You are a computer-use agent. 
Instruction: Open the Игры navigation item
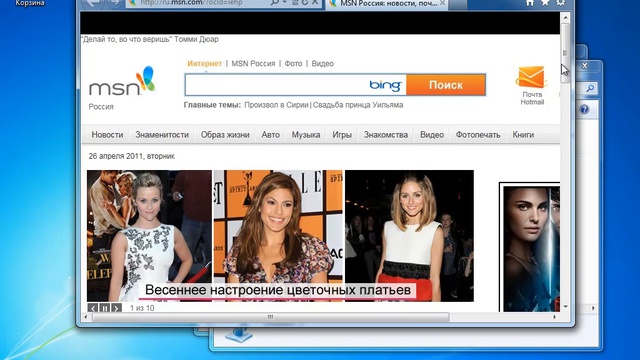[x=342, y=135]
